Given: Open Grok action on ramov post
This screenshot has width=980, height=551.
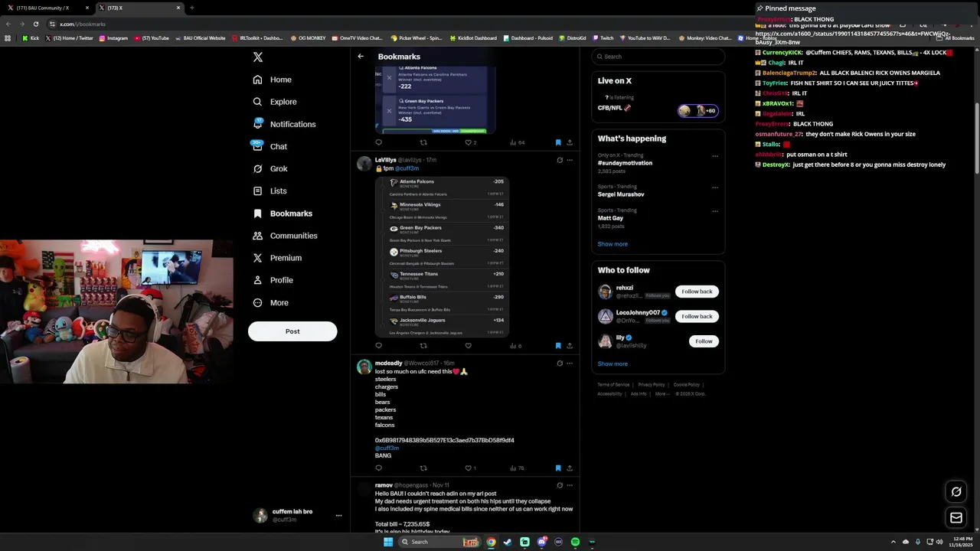Looking at the screenshot, I should [x=560, y=485].
